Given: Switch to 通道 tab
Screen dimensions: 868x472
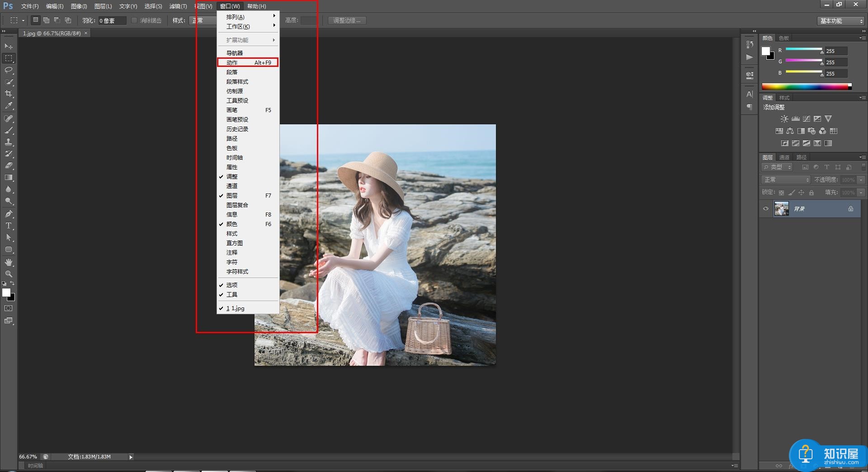Looking at the screenshot, I should [x=784, y=157].
